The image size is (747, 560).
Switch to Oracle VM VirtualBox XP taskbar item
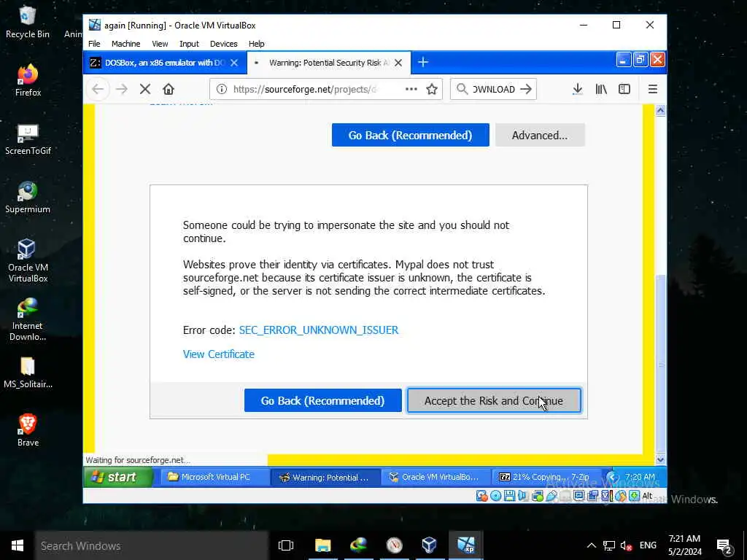pyautogui.click(x=436, y=477)
